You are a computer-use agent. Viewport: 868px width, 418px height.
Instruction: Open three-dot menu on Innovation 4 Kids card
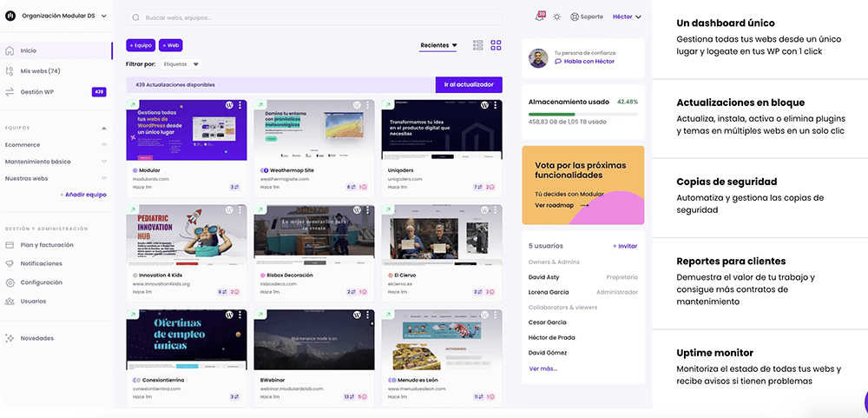240,209
